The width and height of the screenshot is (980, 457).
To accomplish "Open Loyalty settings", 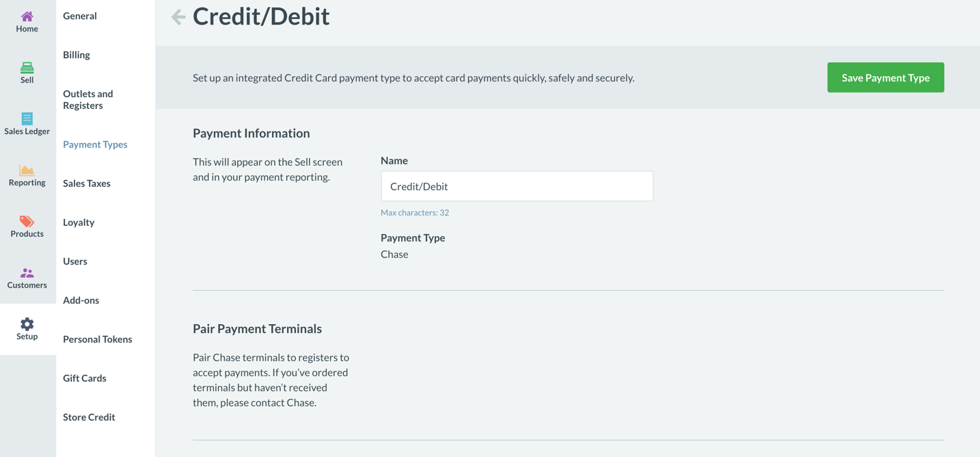I will 79,222.
